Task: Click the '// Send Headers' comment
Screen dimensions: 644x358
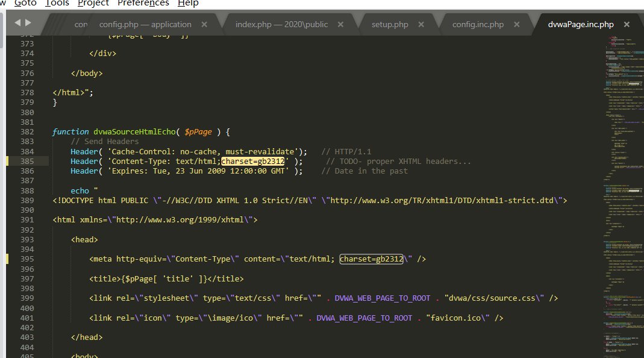Action: (105, 142)
